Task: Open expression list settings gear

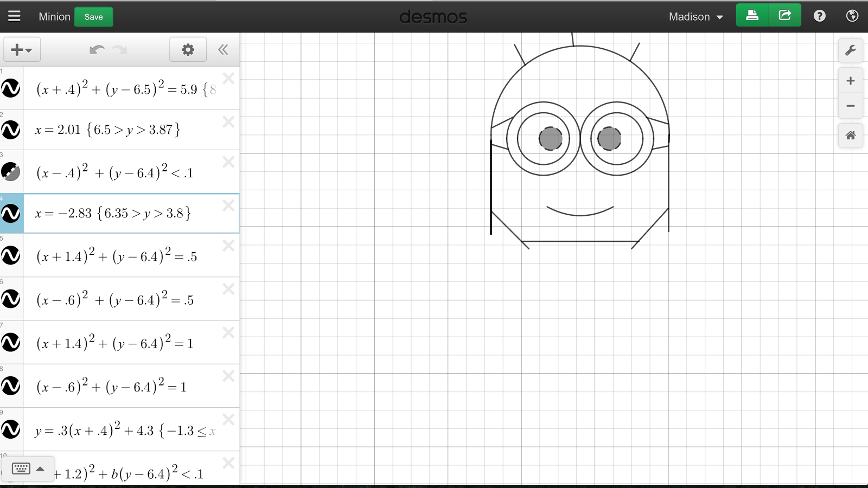Action: click(x=188, y=50)
